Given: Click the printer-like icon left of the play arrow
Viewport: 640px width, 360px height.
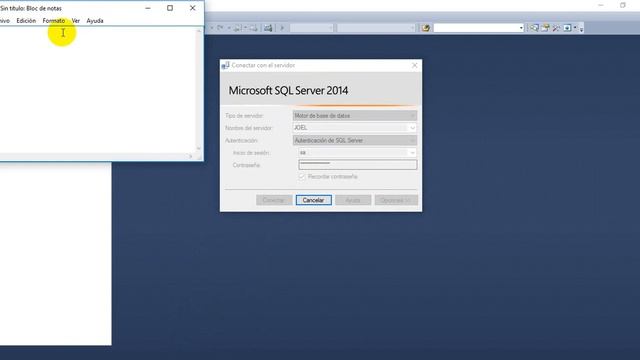Looking at the screenshot, I should 268,28.
